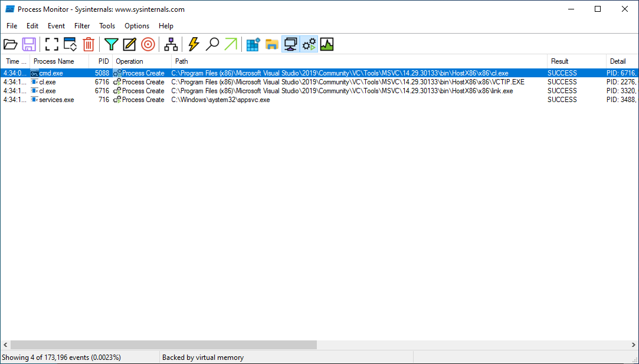Click the Result column header

pyautogui.click(x=576, y=61)
